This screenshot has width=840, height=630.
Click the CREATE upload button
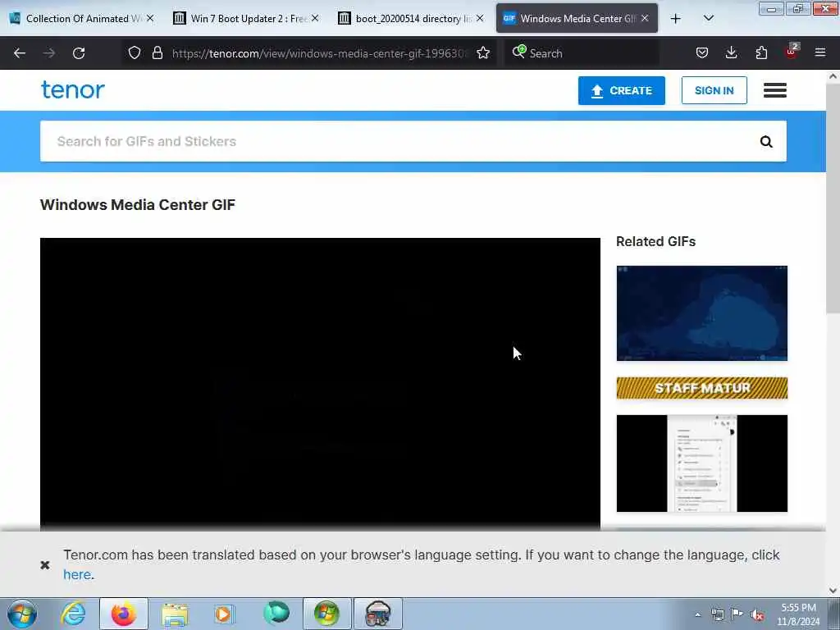[622, 90]
